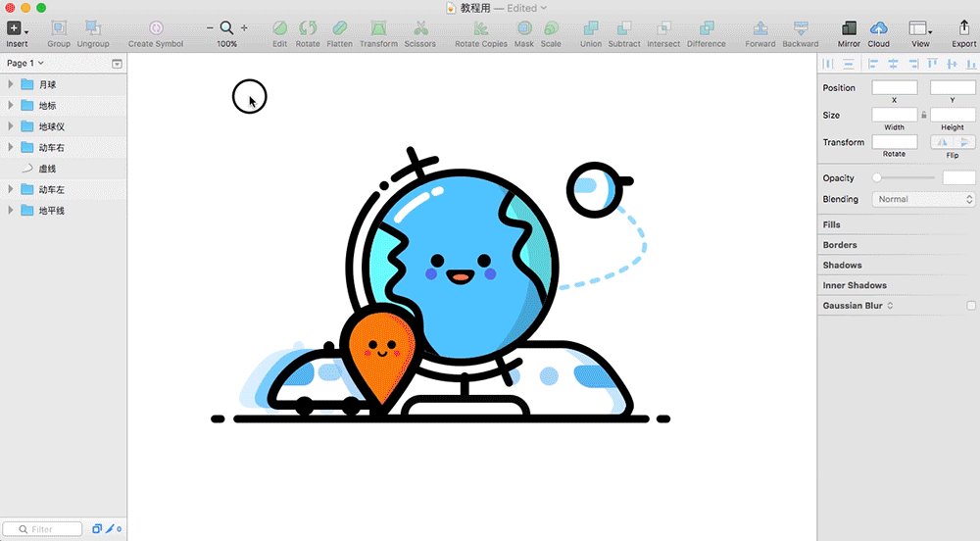The width and height of the screenshot is (980, 541).
Task: Toggle horizontal Flip button
Action: (942, 142)
